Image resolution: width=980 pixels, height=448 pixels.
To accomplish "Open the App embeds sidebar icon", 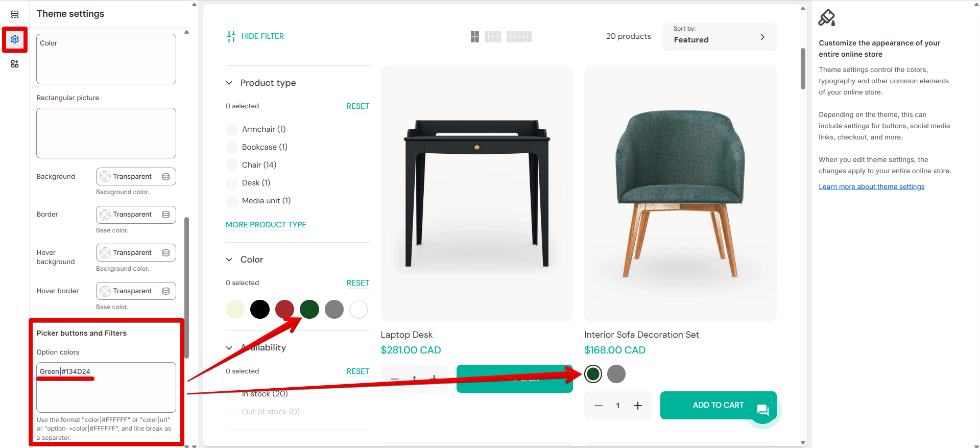I will (15, 64).
